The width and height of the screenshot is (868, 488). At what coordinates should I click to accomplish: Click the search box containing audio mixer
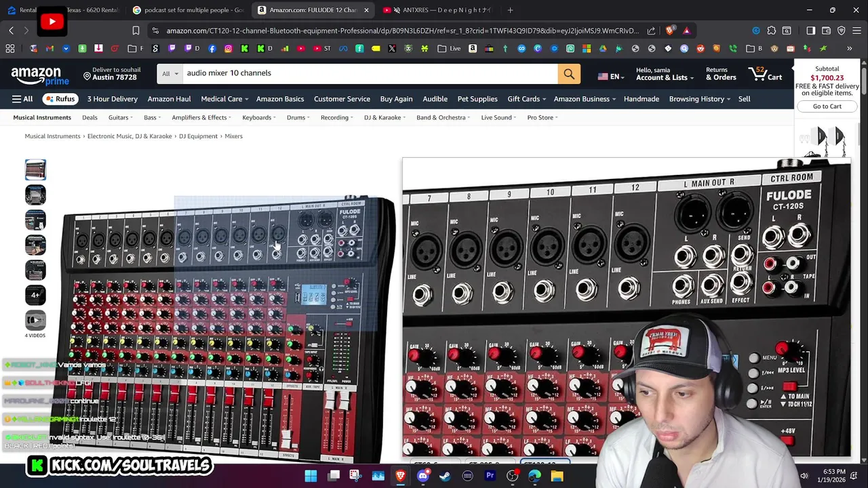(x=370, y=73)
